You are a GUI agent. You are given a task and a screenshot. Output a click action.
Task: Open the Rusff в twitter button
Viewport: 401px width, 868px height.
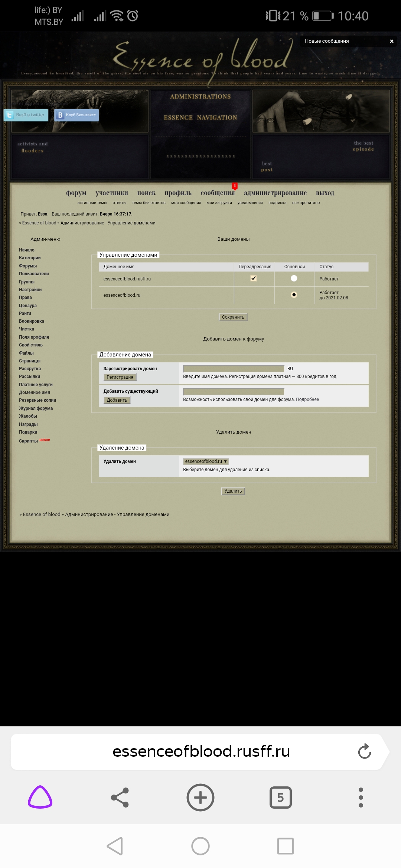coord(26,115)
